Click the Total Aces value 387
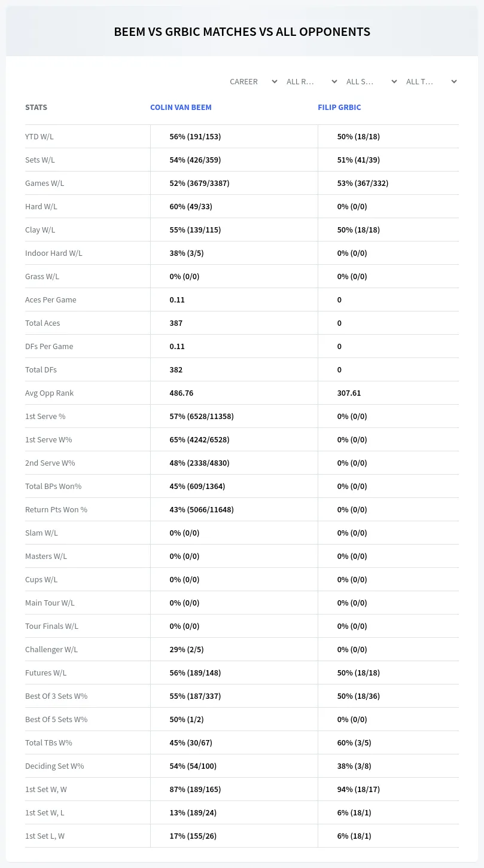 point(176,323)
